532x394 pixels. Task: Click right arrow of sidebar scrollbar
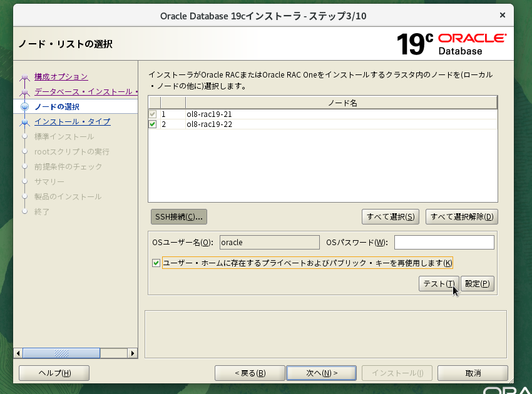click(x=132, y=353)
